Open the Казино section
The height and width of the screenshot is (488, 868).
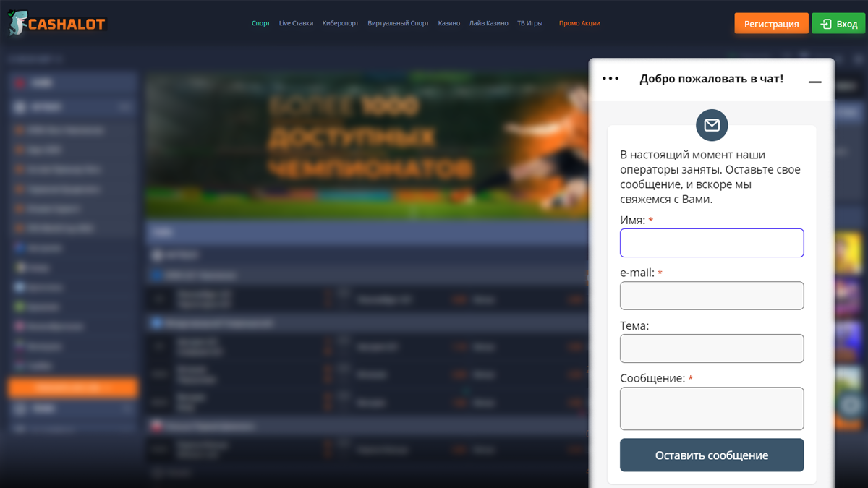pyautogui.click(x=448, y=23)
